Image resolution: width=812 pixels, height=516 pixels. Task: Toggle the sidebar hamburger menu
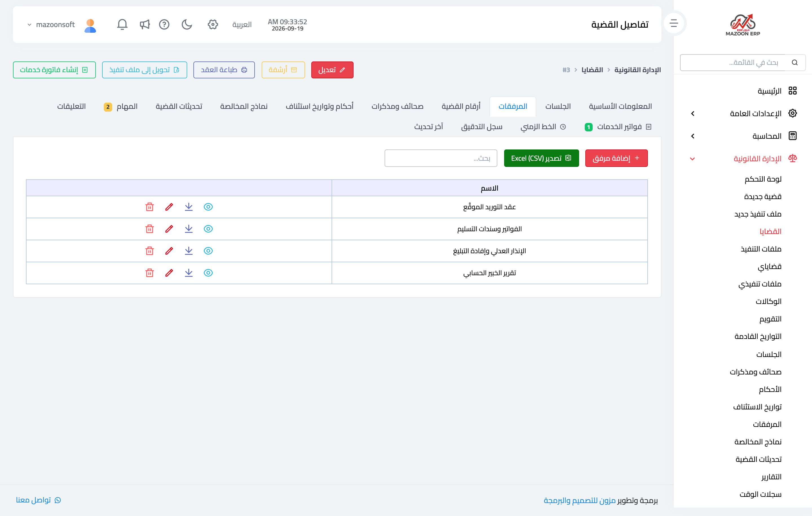click(673, 23)
